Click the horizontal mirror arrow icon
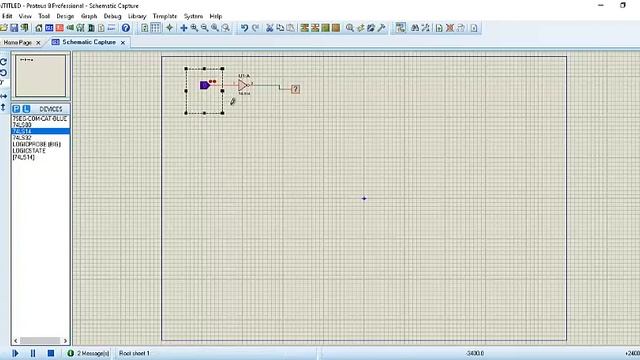640x360 pixels. (4, 96)
